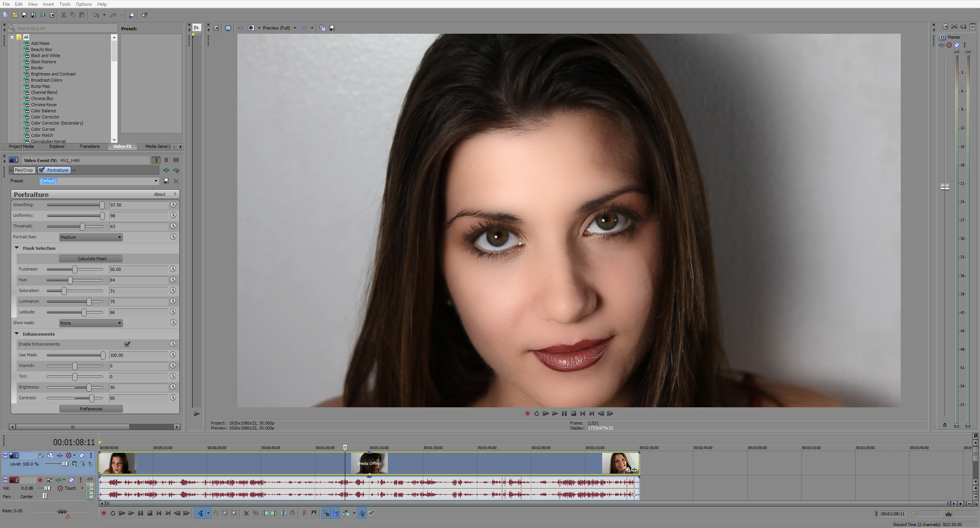Open the Tools menu
This screenshot has height=528, width=980.
coord(65,4)
